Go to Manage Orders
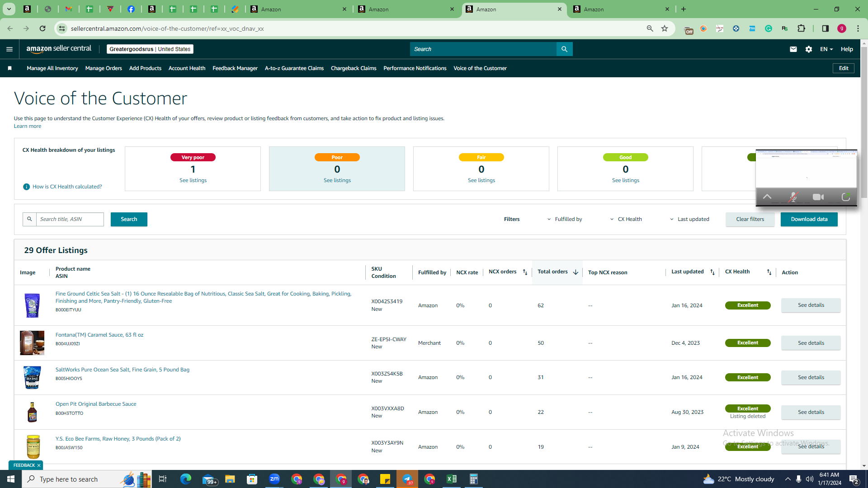Screen dimensions: 868x488 [104, 68]
